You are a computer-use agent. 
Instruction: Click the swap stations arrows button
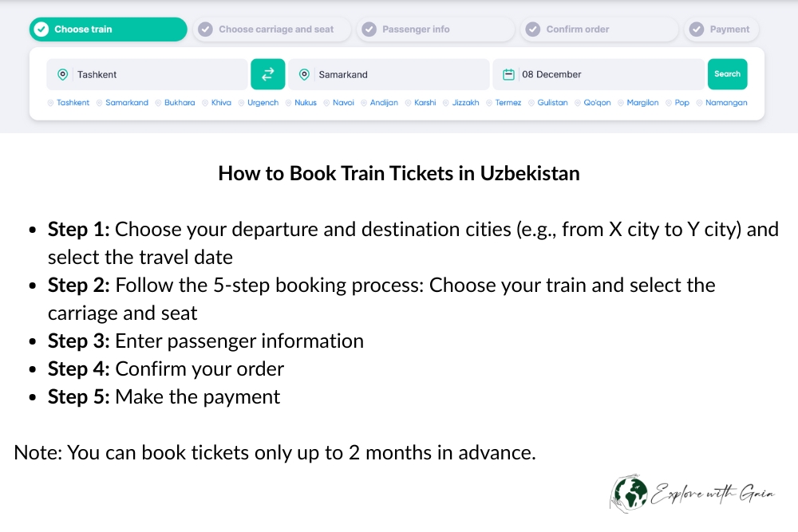tap(267, 74)
